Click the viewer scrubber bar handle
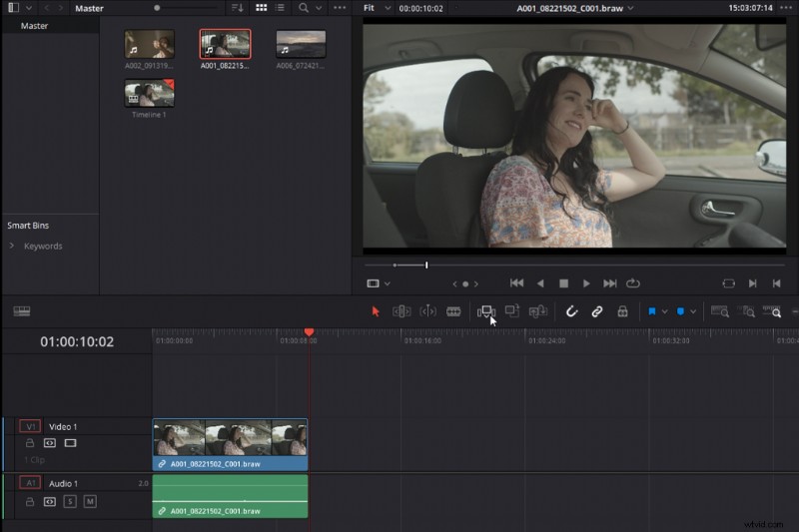 click(x=426, y=266)
